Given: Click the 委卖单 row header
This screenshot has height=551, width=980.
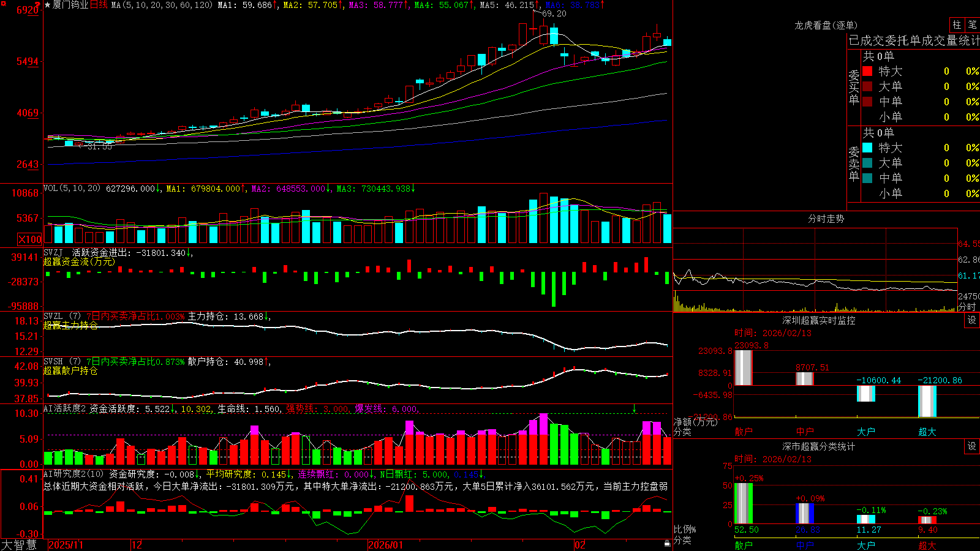Looking at the screenshot, I should click(x=854, y=163).
